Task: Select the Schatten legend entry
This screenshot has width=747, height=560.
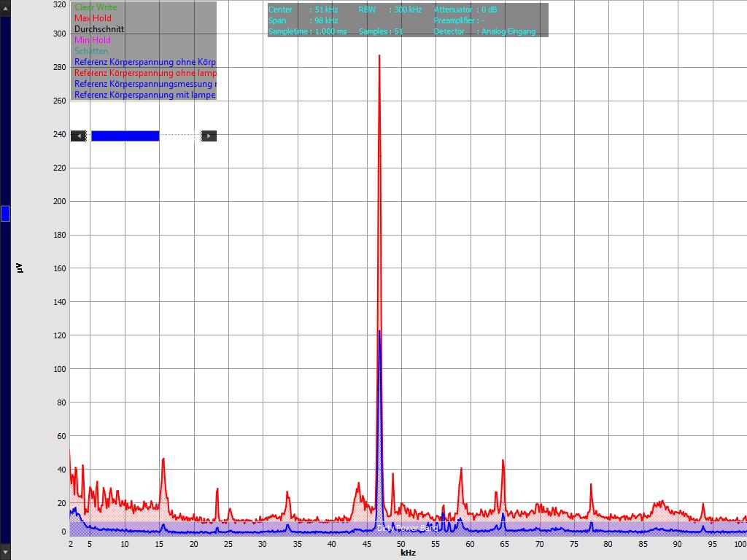Action: click(91, 51)
